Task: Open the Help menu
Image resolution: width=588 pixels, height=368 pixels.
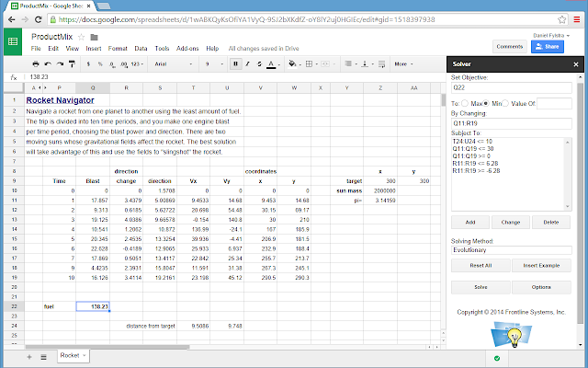Action: (x=212, y=49)
